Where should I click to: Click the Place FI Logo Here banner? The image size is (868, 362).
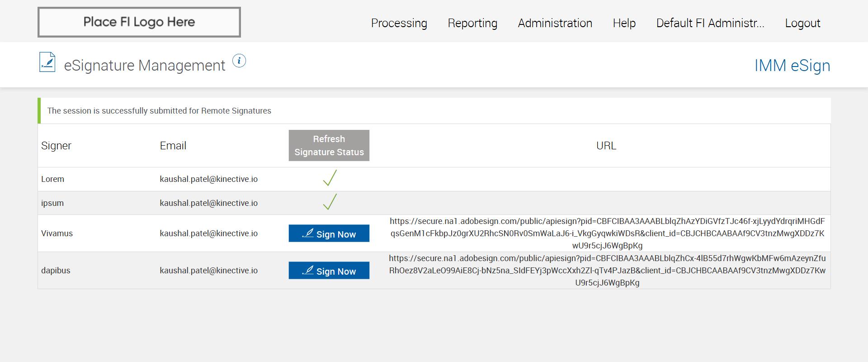coord(139,22)
